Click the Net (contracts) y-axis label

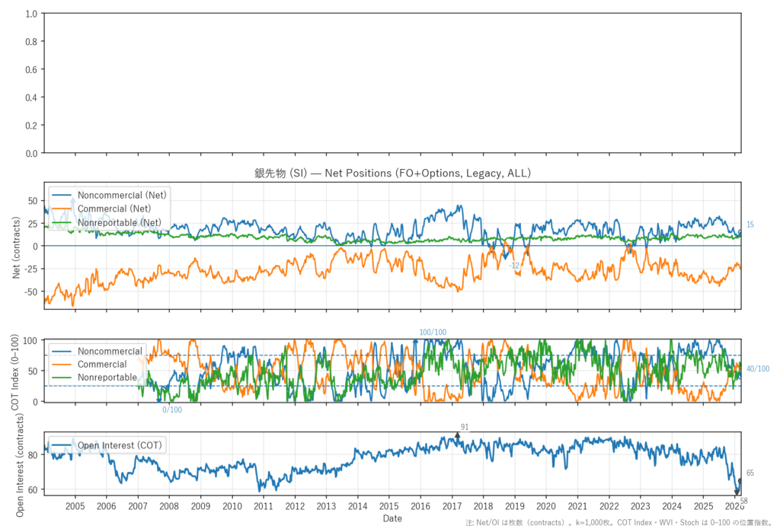click(17, 247)
